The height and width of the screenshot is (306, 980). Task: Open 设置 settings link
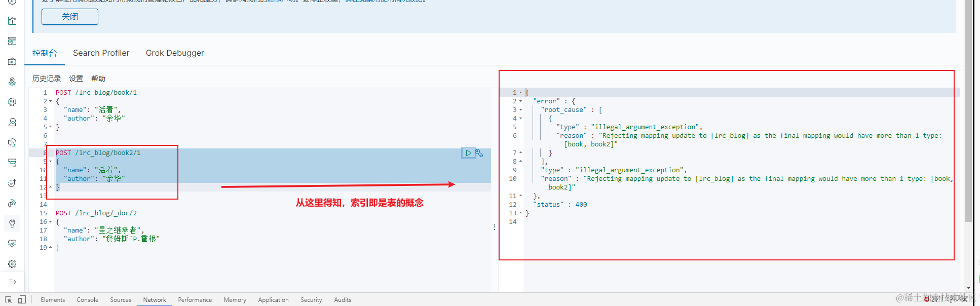coord(76,79)
